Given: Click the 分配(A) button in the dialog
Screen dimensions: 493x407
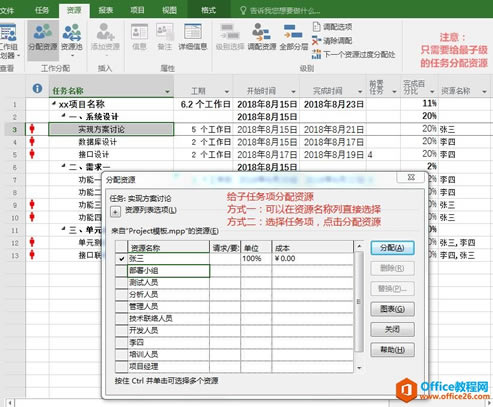Looking at the screenshot, I should pyautogui.click(x=392, y=248).
